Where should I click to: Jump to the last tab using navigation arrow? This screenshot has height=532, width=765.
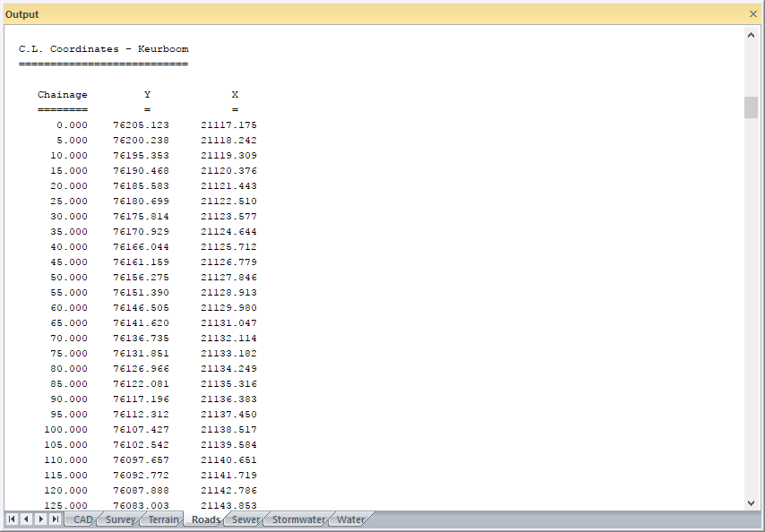55,519
